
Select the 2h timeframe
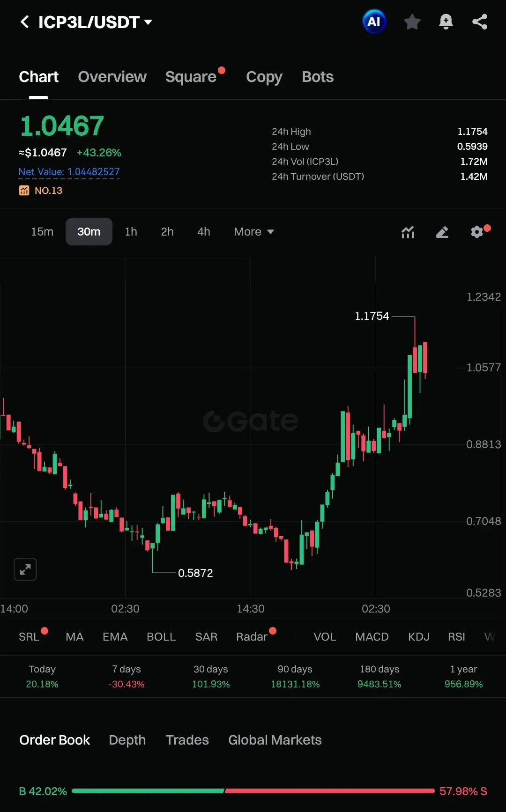tap(167, 232)
